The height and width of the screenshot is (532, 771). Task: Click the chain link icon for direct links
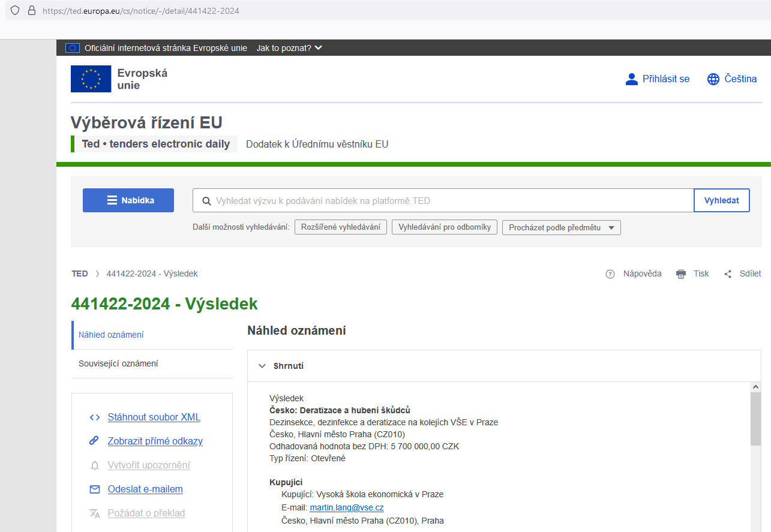point(94,441)
